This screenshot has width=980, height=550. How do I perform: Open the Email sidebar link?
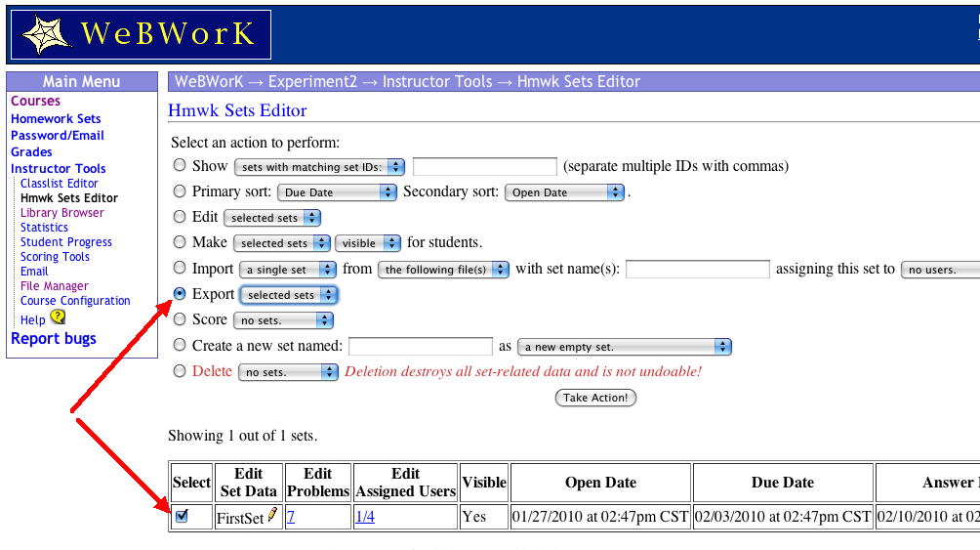pos(34,272)
